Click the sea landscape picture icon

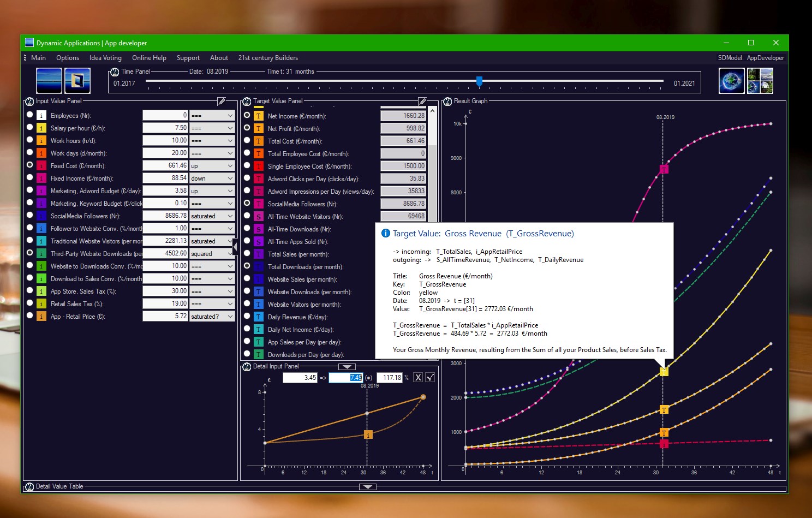pos(49,81)
